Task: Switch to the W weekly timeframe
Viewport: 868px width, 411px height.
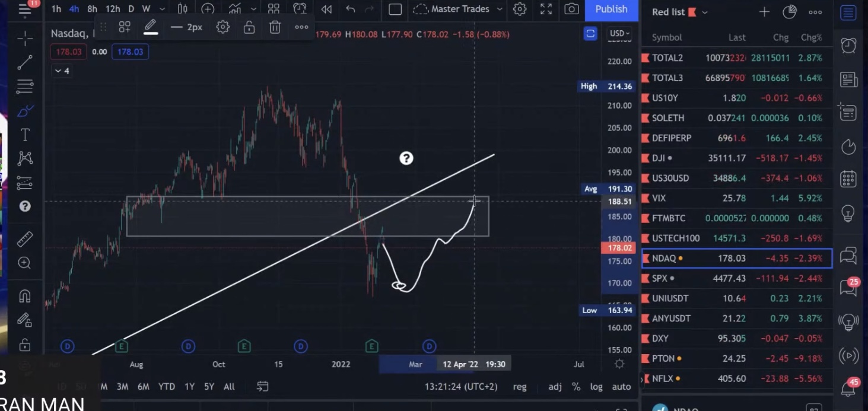Action: pyautogui.click(x=146, y=9)
